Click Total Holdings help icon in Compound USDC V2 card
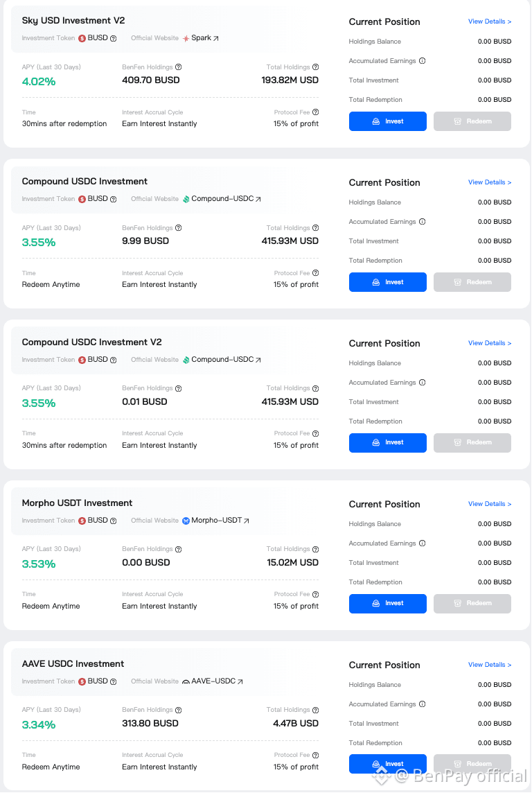Viewport: 532px width, 793px height. (316, 388)
